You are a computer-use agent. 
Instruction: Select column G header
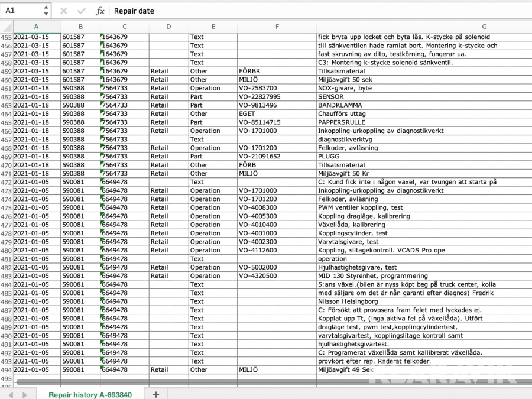484,26
